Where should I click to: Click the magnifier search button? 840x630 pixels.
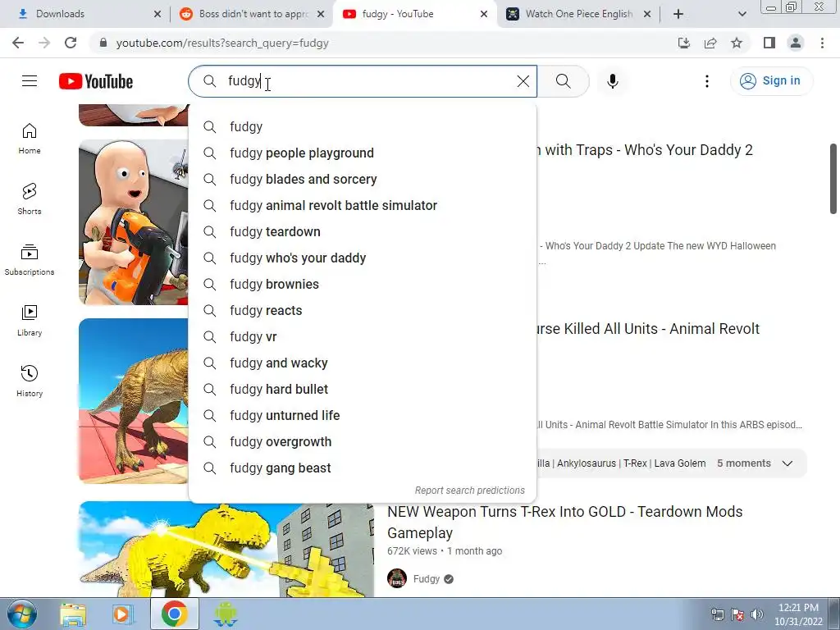[x=563, y=81]
